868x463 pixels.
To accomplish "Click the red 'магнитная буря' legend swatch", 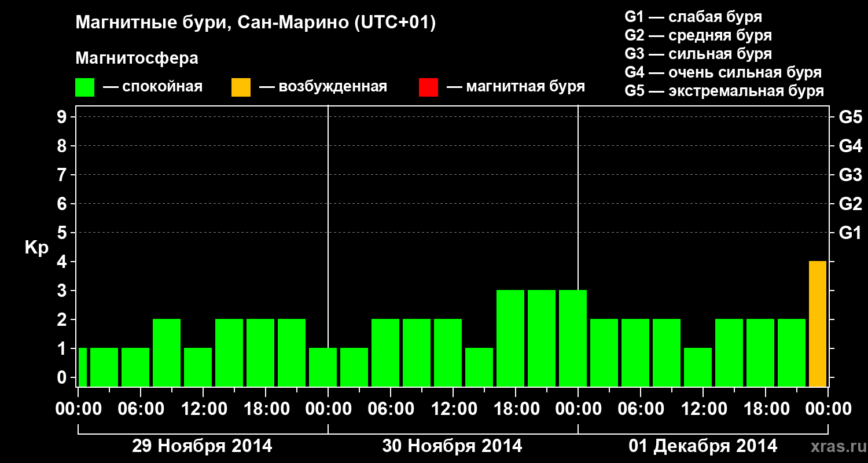I will point(428,87).
